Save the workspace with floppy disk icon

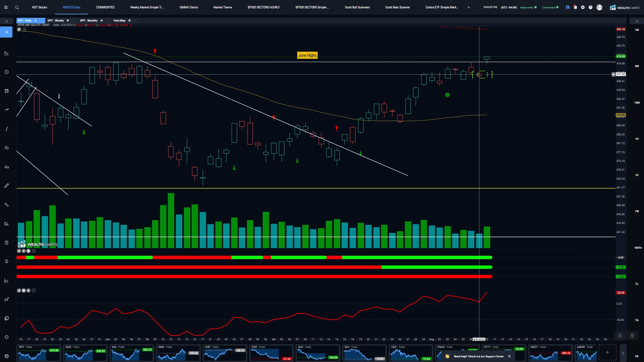click(x=568, y=7)
